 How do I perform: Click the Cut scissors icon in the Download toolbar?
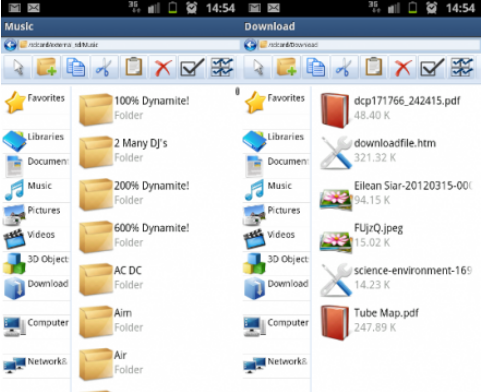coord(344,67)
